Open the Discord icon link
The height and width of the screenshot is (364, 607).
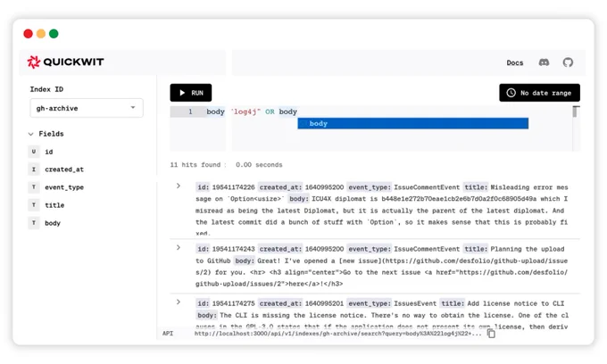(x=544, y=62)
